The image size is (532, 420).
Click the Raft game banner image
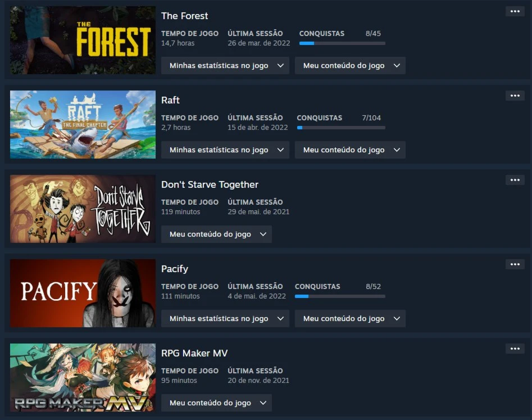(83, 124)
